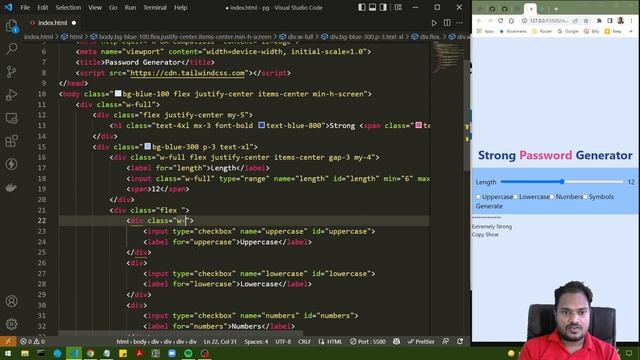Viewport: 640px width, 360px height.
Task: Open the Keep bookmark in Chrome
Action: click(613, 31)
